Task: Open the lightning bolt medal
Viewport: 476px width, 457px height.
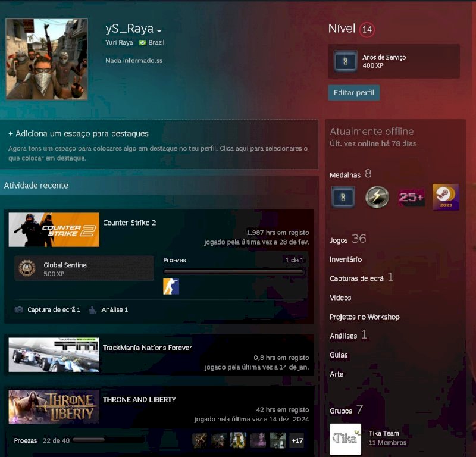Action: [377, 198]
